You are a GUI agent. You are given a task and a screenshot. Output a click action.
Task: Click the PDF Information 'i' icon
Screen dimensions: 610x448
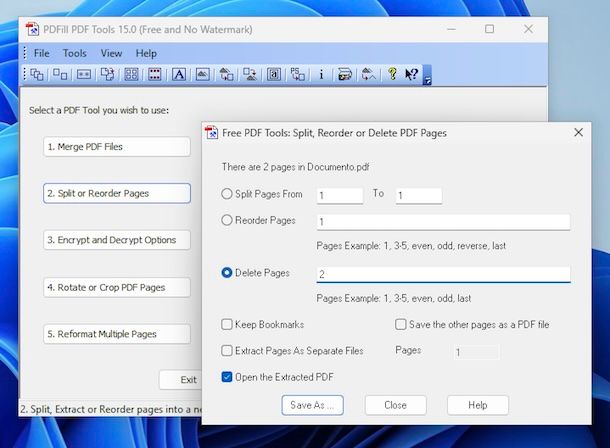coord(321,74)
